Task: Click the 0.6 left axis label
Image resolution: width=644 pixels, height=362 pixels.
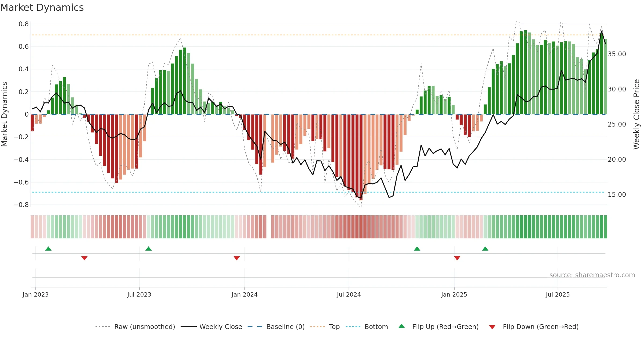Action: (x=24, y=47)
